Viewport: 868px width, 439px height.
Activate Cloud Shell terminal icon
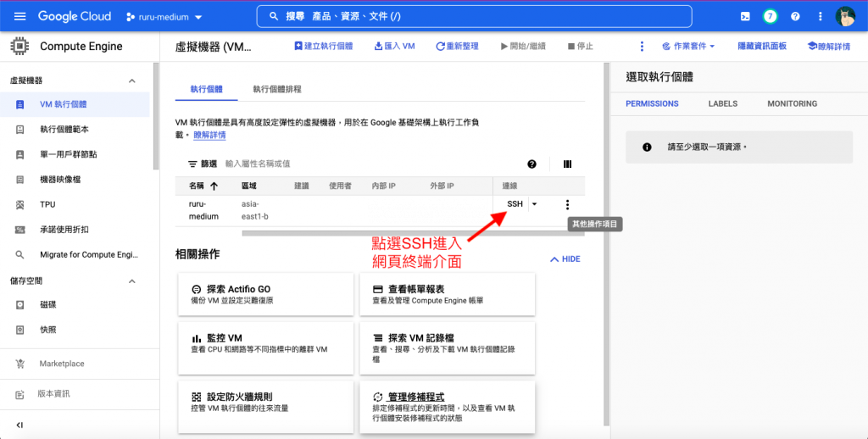[745, 17]
